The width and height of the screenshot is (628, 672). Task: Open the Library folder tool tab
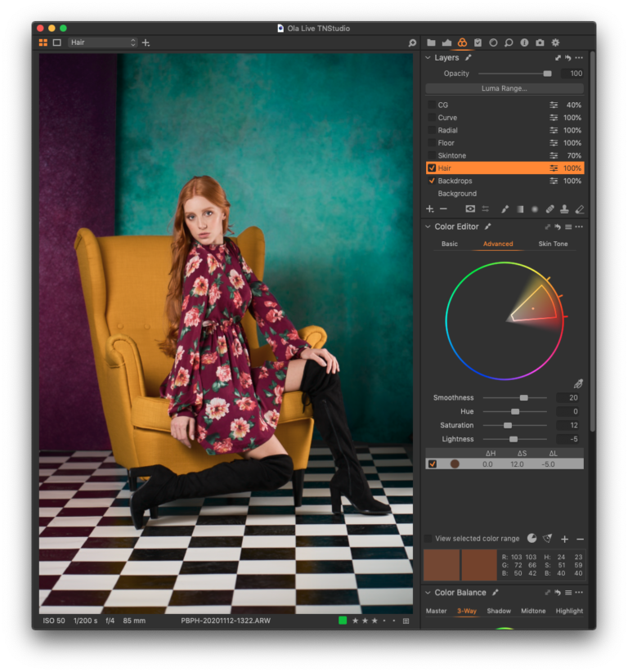coord(431,43)
